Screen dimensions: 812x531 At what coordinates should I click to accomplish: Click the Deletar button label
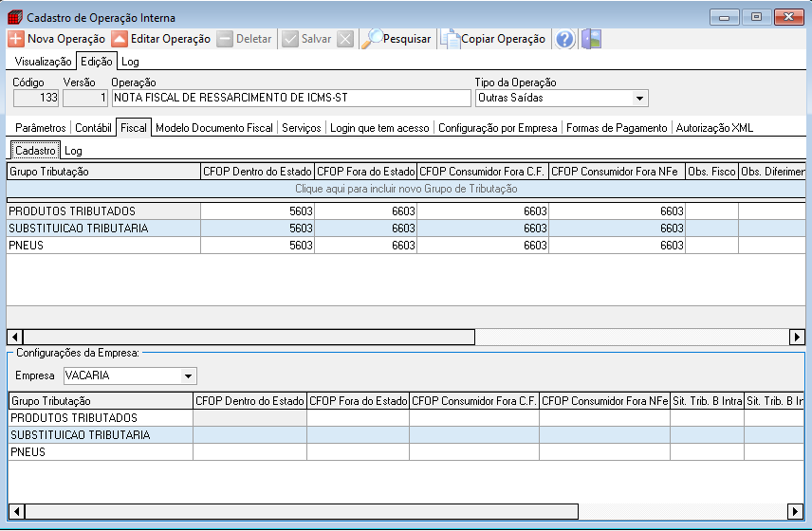(254, 39)
